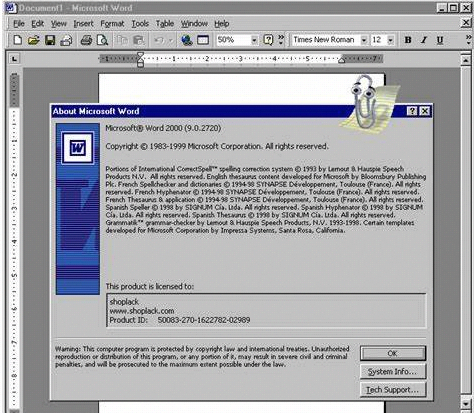Click the Microsoft Word Help question icon

268,40
